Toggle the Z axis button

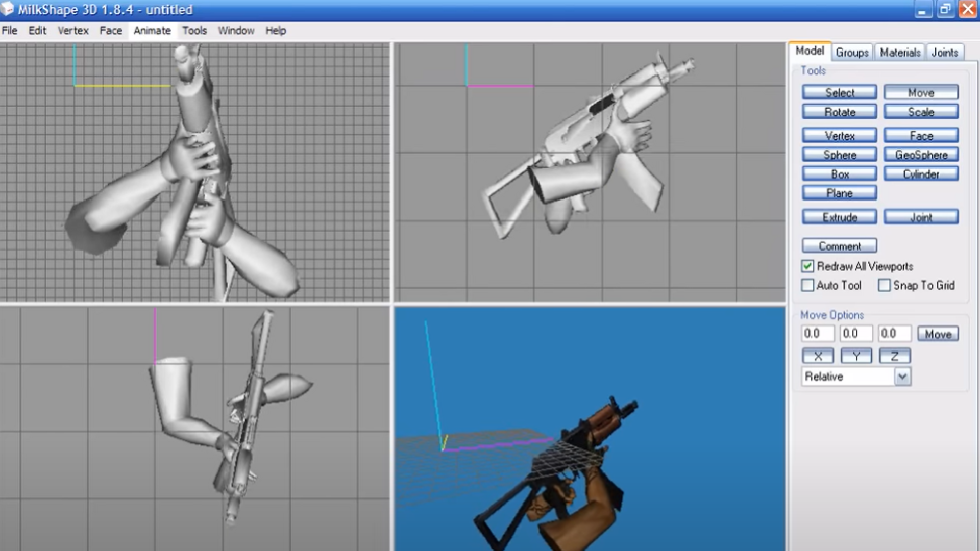pyautogui.click(x=894, y=356)
